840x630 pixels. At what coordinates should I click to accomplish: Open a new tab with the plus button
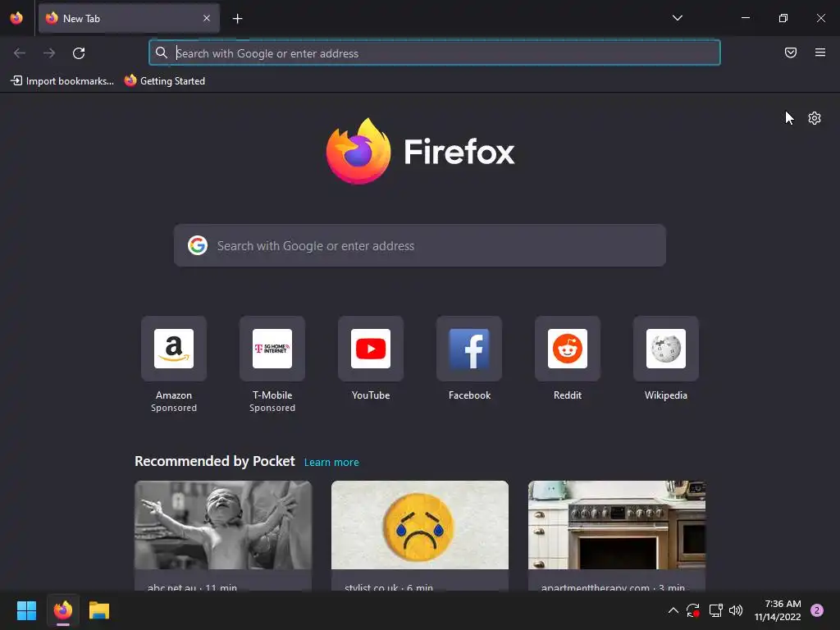click(x=237, y=19)
